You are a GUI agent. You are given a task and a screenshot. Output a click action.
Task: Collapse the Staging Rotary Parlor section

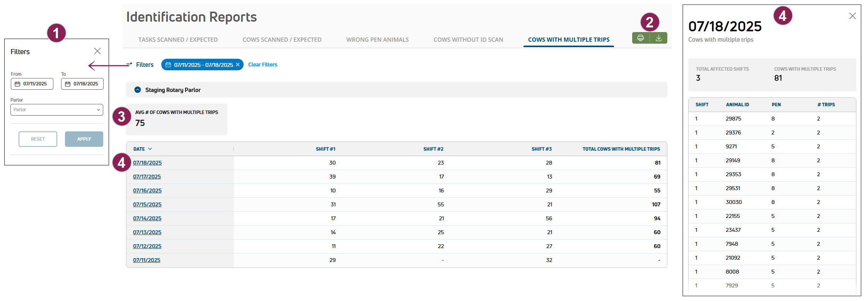point(137,90)
